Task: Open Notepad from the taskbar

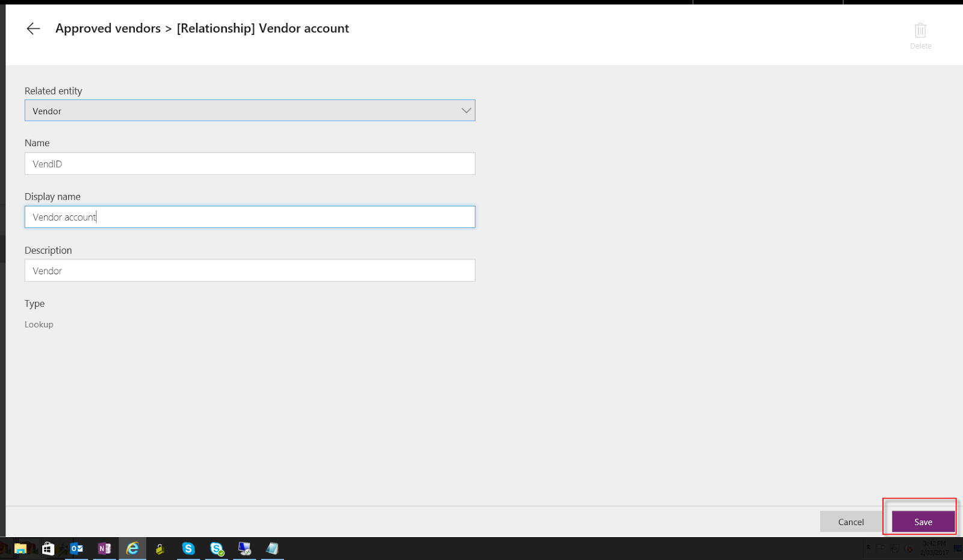Action: tap(272, 548)
